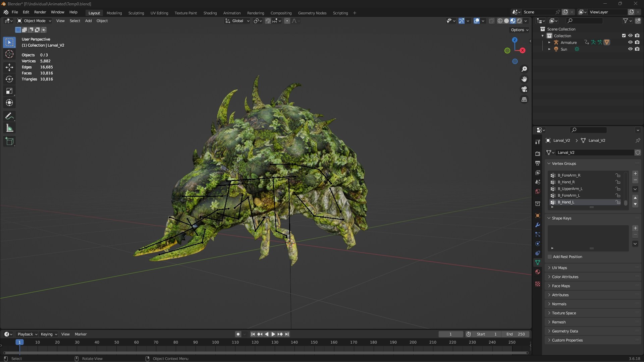Open the Keying dropdown
The width and height of the screenshot is (644, 362).
click(x=49, y=334)
